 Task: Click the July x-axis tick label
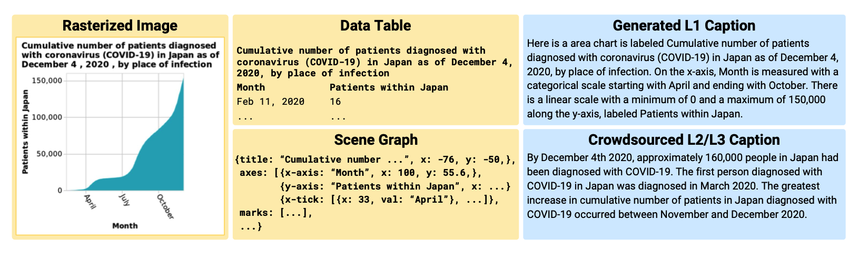point(124,200)
